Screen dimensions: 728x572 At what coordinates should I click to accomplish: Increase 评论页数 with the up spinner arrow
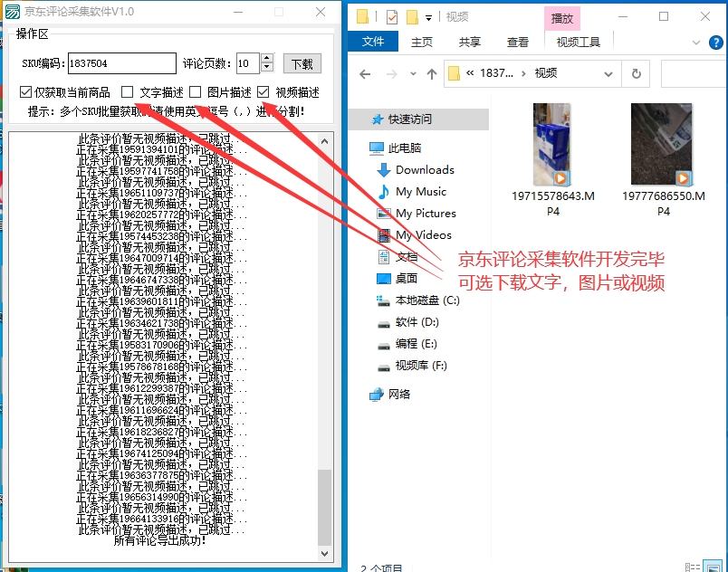[266, 59]
